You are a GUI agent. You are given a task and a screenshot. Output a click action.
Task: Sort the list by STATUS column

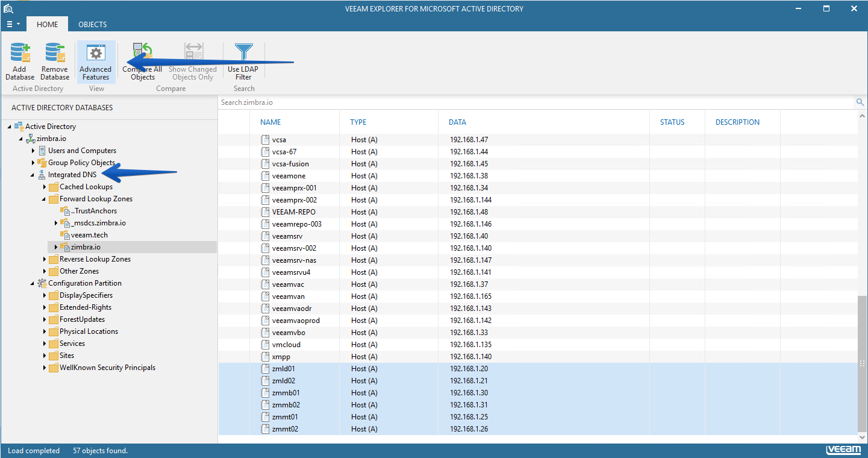coord(672,122)
